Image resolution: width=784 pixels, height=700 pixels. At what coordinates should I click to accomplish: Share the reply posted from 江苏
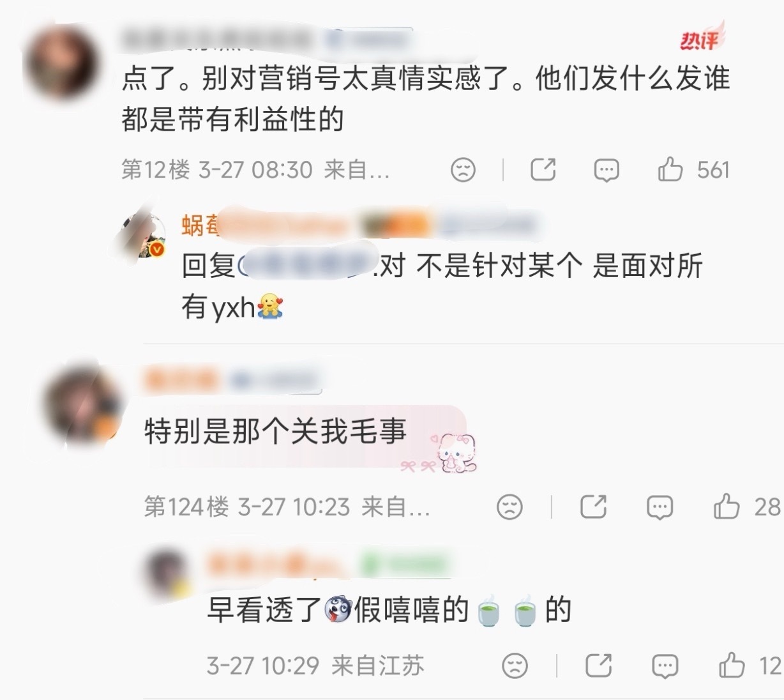[599, 666]
